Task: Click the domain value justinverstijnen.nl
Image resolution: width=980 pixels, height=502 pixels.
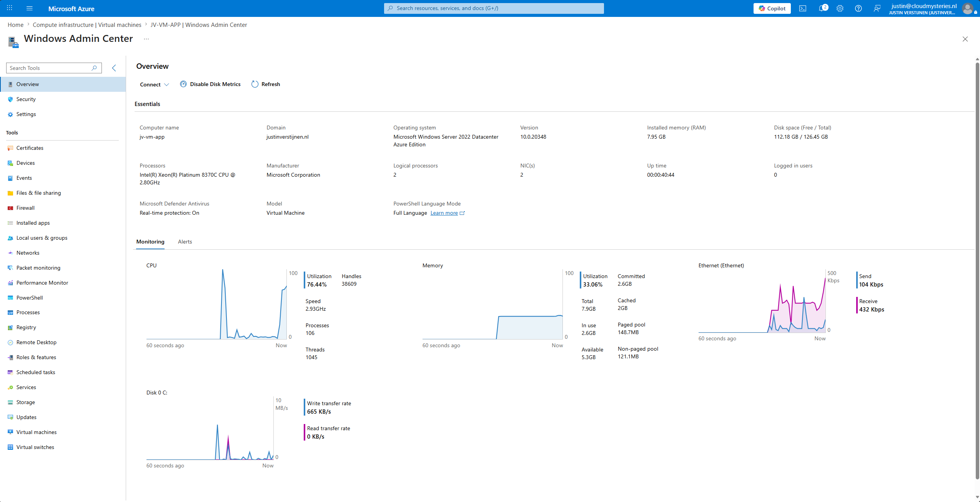Action: click(x=288, y=137)
